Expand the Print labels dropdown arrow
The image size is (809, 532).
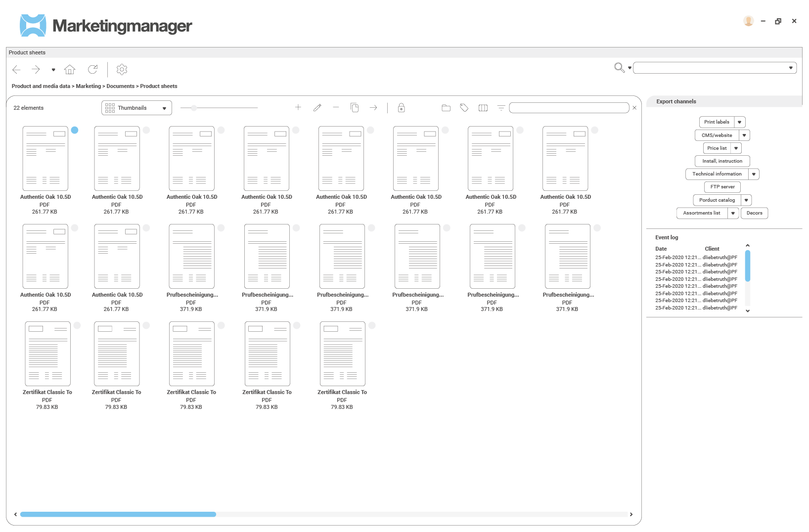tap(740, 122)
